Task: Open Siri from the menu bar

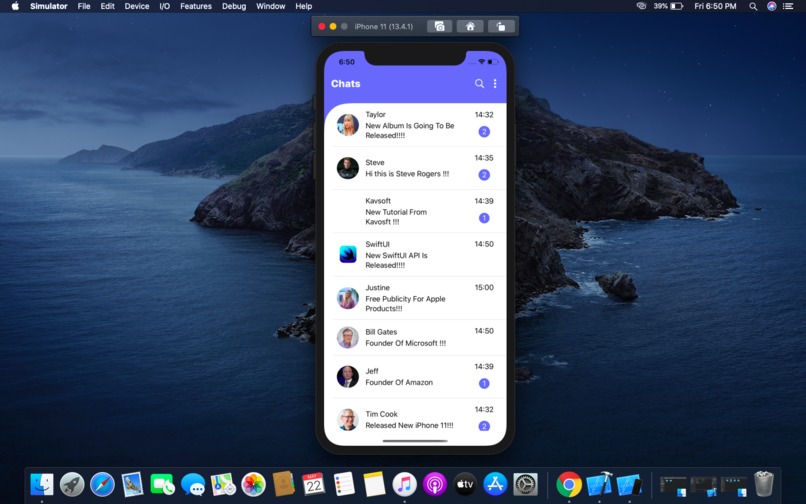Action: tap(771, 6)
